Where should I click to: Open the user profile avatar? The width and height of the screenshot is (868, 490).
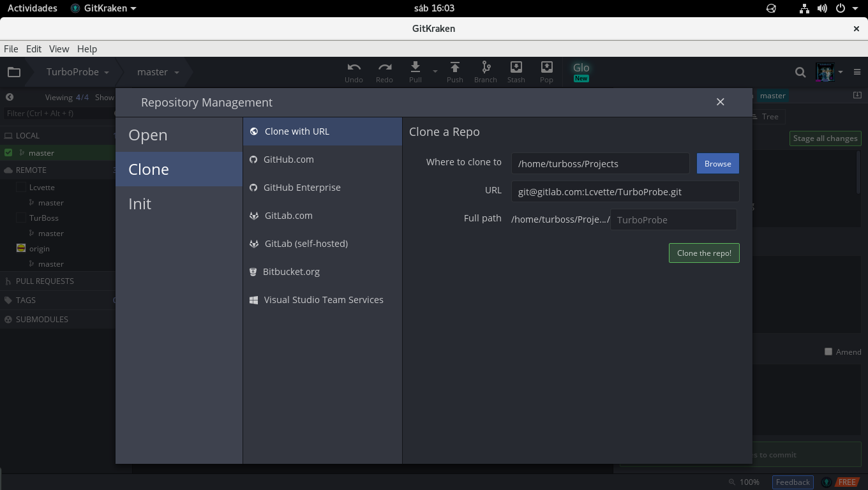(x=825, y=72)
